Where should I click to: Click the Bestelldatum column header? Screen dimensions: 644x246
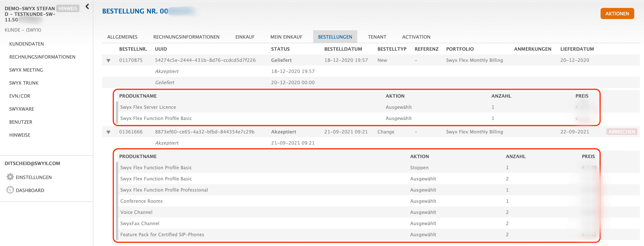[343, 49]
